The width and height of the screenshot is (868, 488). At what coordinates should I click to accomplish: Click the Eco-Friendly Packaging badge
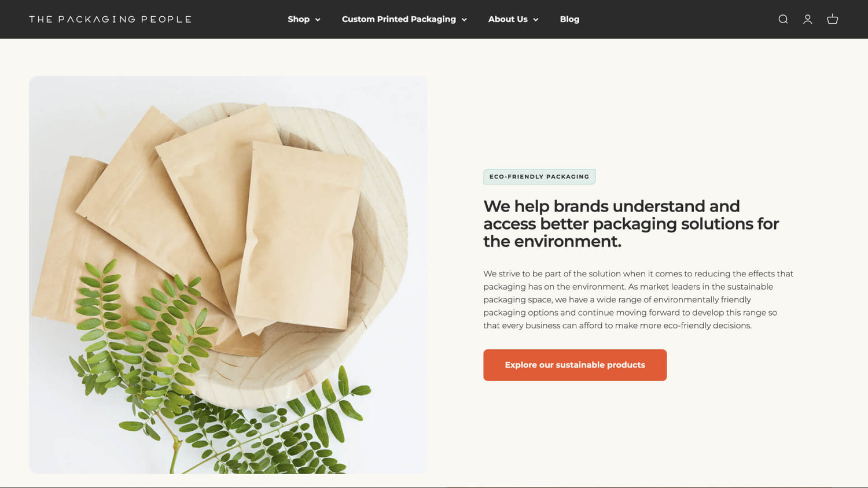pyautogui.click(x=539, y=176)
